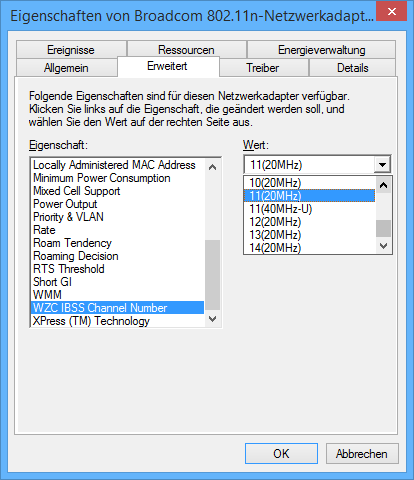Viewport: 414px width, 480px height.
Task: Confirm with the OK button
Action: 281,453
